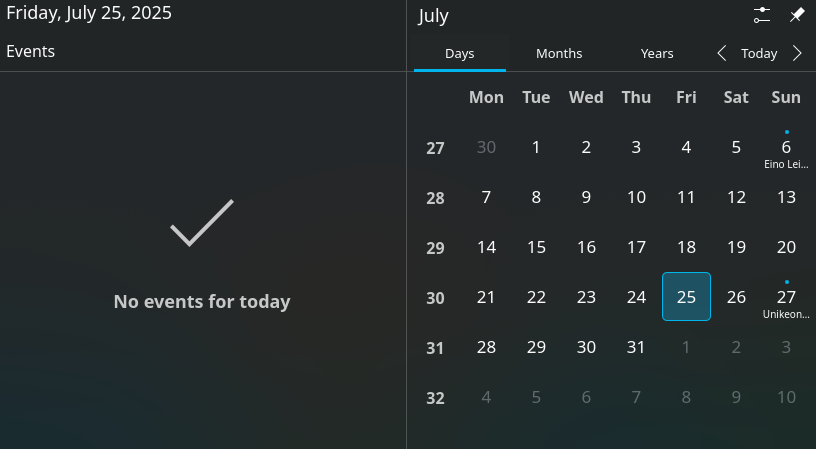The width and height of the screenshot is (816, 449).
Task: Select Wednesday July 9
Action: (x=586, y=197)
